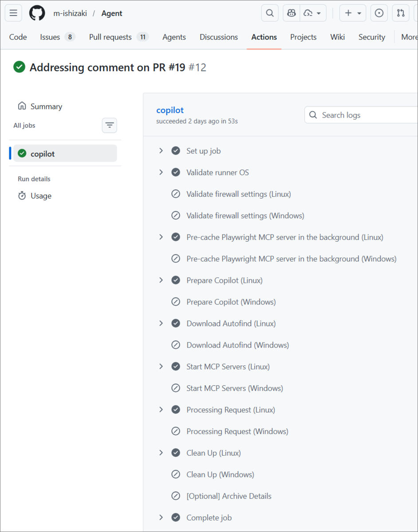The image size is (418, 532).
Task: Open pull requests icon in header
Action: click(x=401, y=13)
